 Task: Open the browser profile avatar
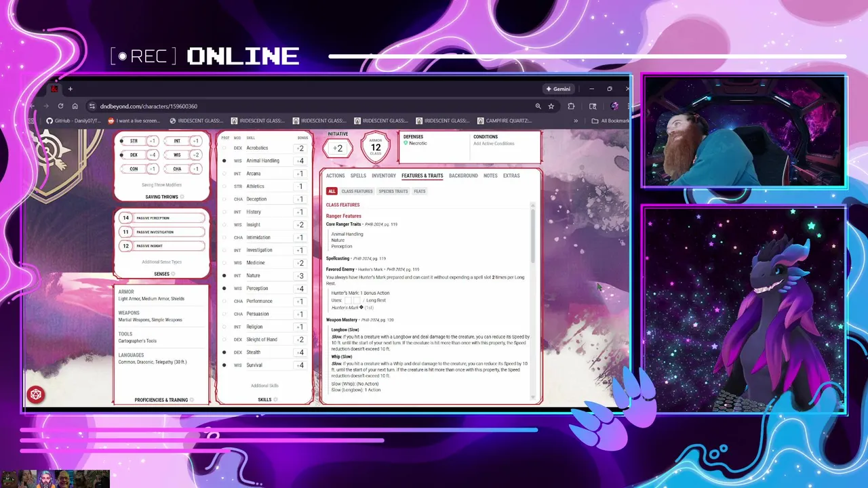click(x=614, y=106)
